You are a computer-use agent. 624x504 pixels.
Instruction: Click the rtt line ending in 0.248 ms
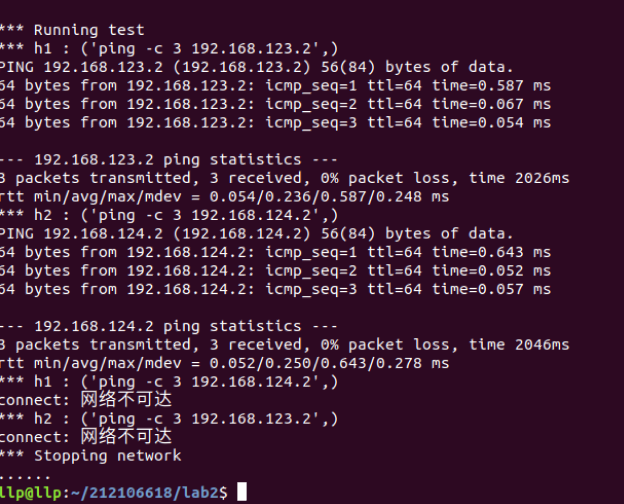pyautogui.click(x=224, y=196)
